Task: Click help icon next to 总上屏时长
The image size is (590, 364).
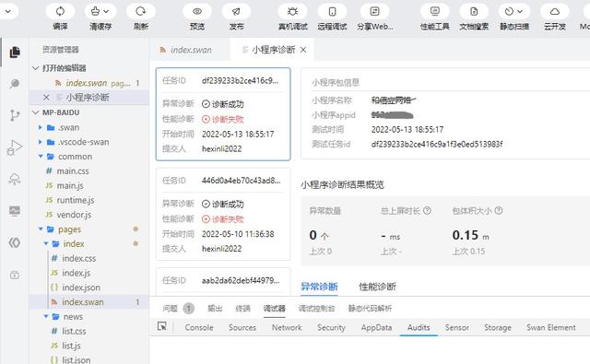Action: coord(427,211)
